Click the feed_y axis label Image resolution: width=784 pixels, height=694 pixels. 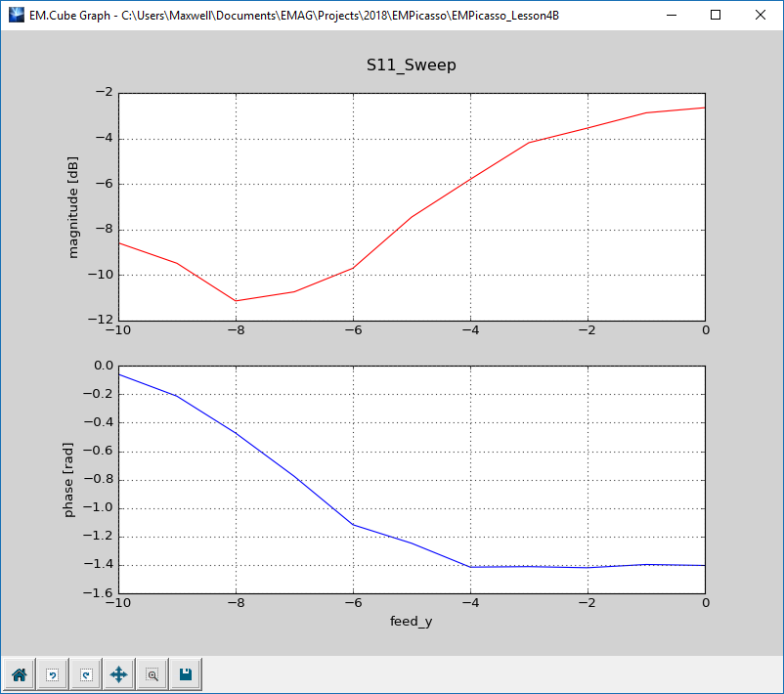[411, 621]
